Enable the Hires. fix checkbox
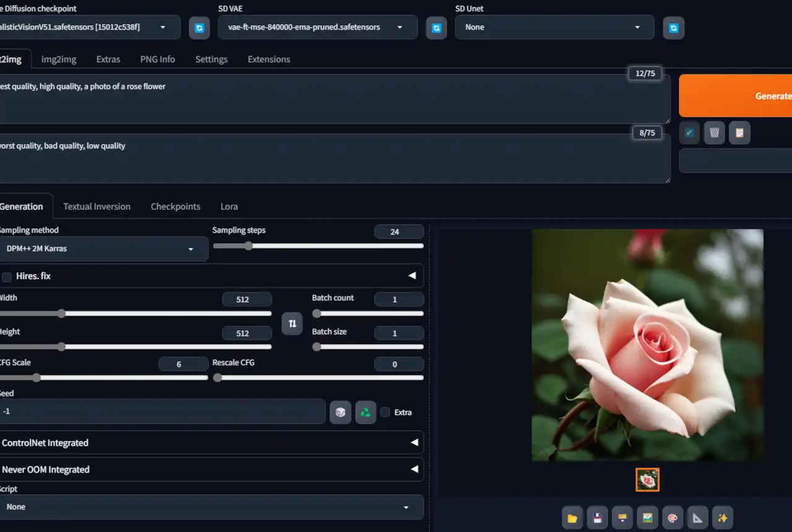 pos(7,277)
